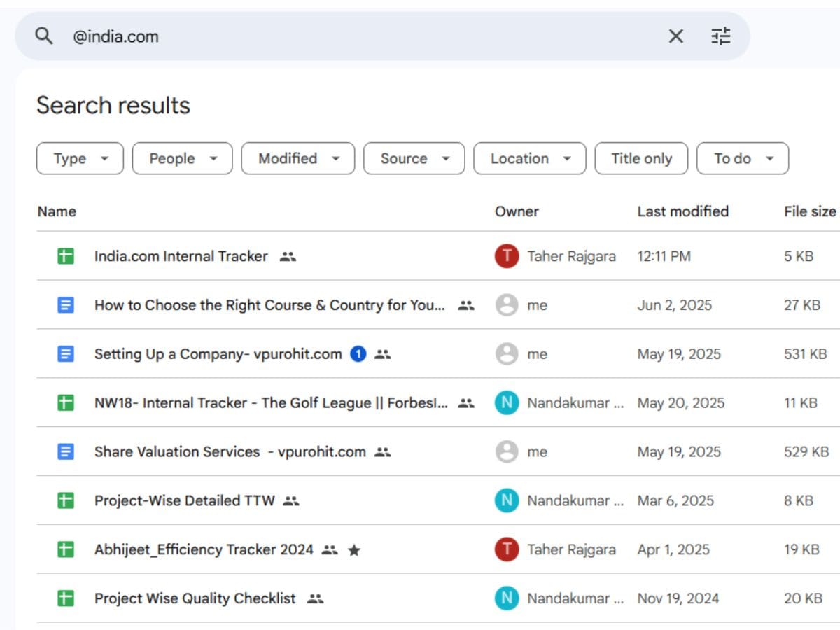Click shared icon beside India.com Internal Tracker
The image size is (840, 630).
288,257
